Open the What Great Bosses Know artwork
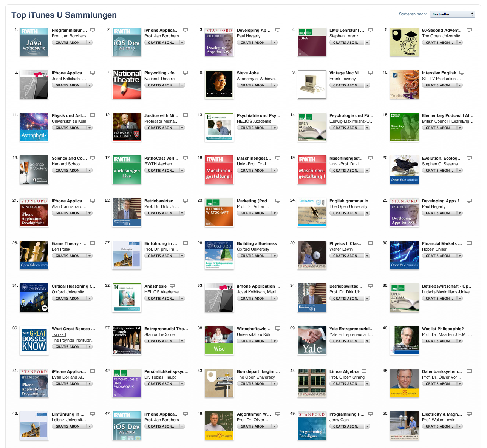Image resolution: width=487 pixels, height=448 pixels. pos(34,340)
